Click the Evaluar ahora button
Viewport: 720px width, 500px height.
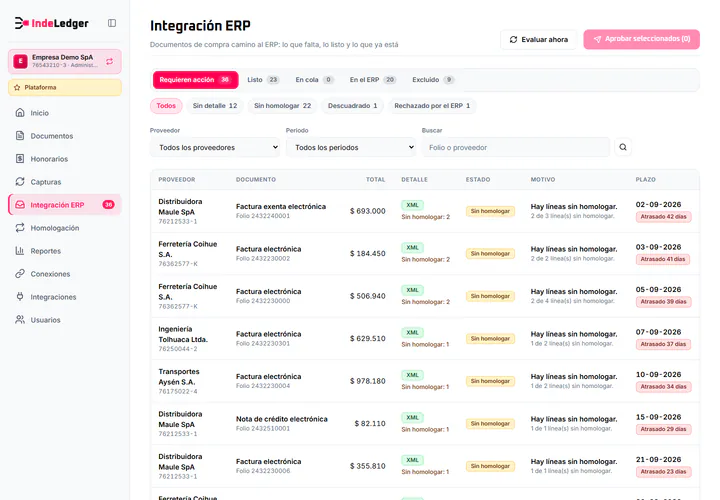[539, 39]
